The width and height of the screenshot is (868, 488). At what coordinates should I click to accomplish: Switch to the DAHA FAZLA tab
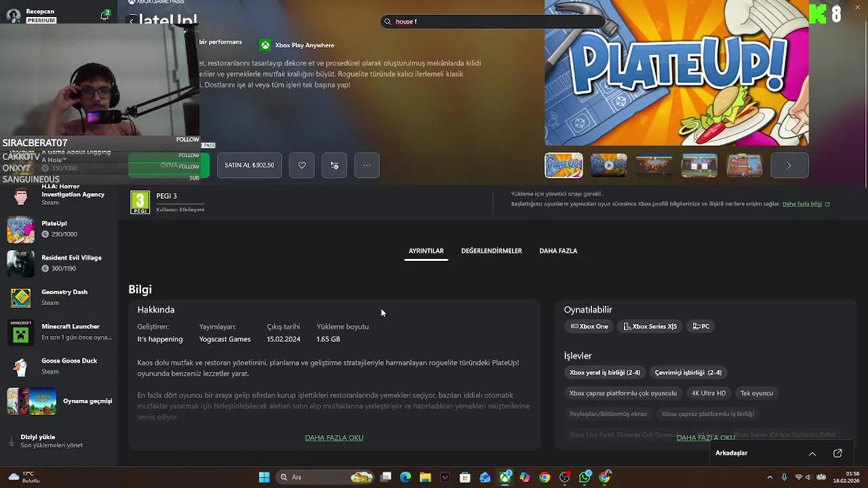point(558,251)
